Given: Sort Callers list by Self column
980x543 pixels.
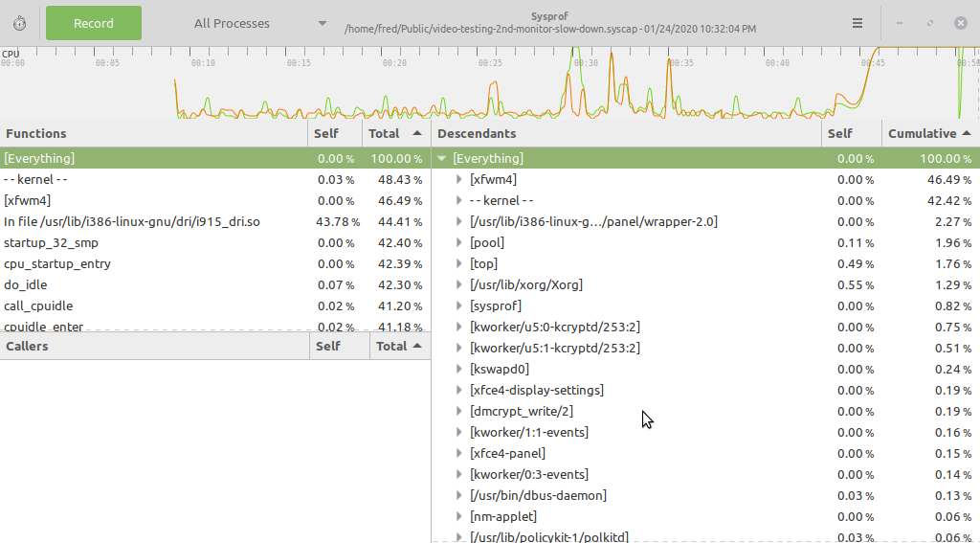Looking at the screenshot, I should (340, 346).
